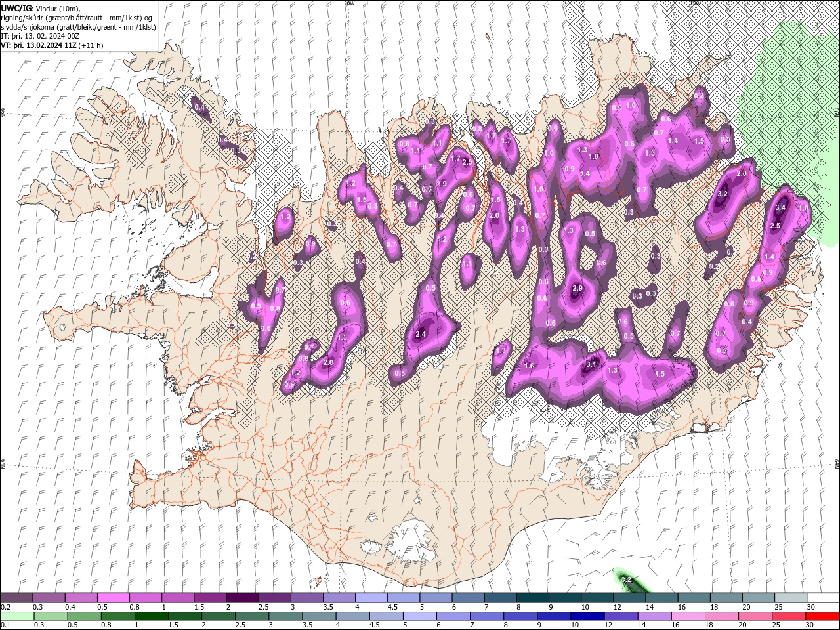Select the '3.2' snowfall value on the map

click(x=723, y=194)
